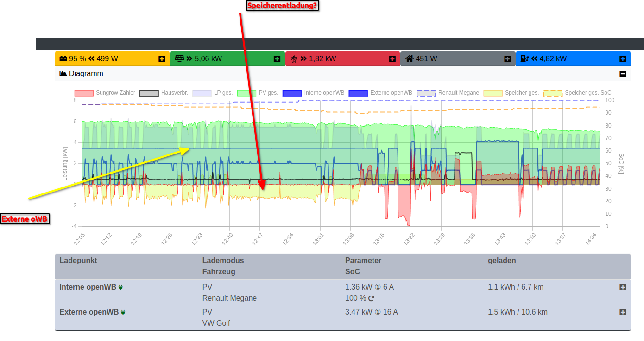644x341 pixels.
Task: Click the plug icon next to Externe openWB
Action: [123, 312]
